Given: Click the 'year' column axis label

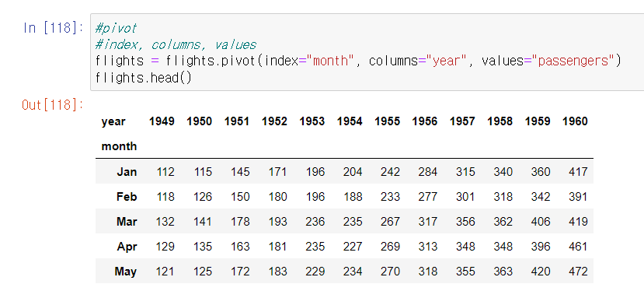Looking at the screenshot, I should pyautogui.click(x=113, y=122).
